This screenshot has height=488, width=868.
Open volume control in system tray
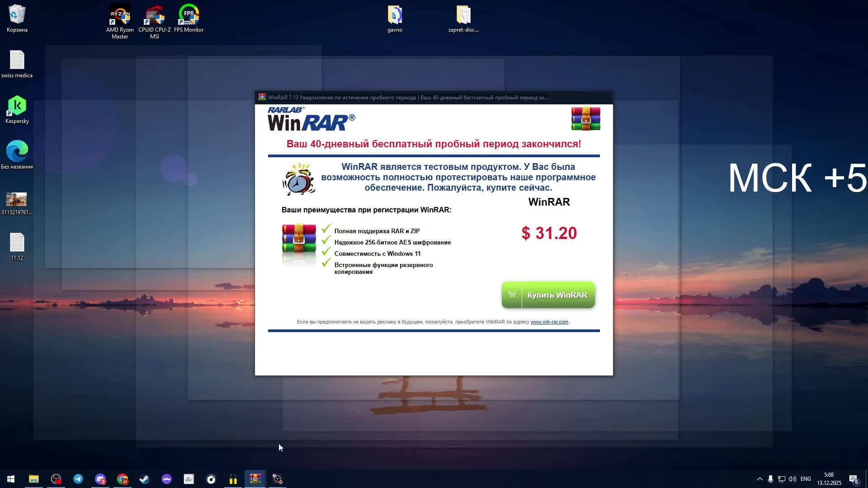click(792, 479)
